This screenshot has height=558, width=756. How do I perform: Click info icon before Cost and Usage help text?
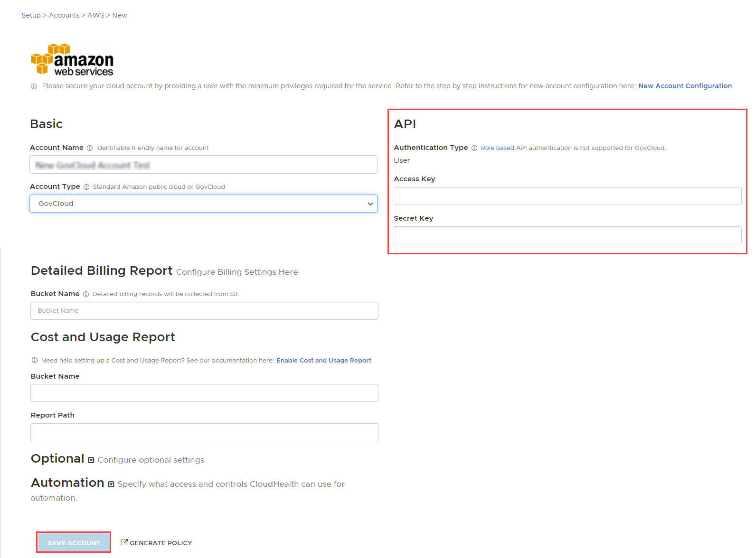tap(35, 360)
